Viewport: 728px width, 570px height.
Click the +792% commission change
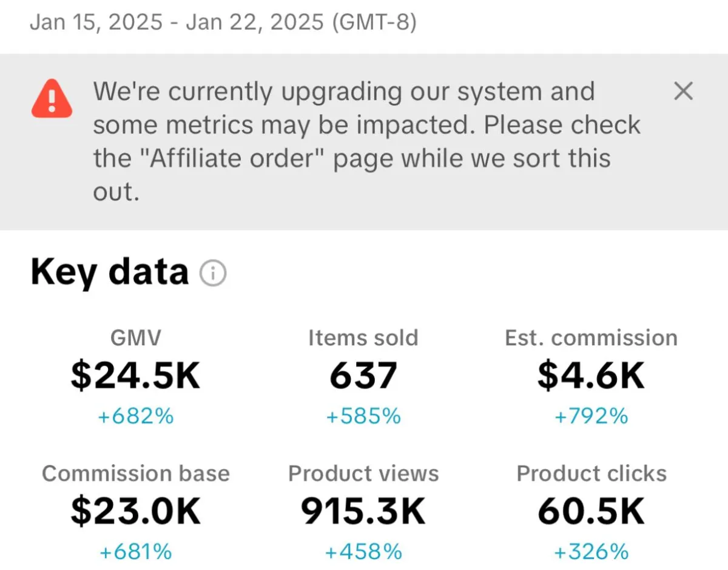(591, 416)
